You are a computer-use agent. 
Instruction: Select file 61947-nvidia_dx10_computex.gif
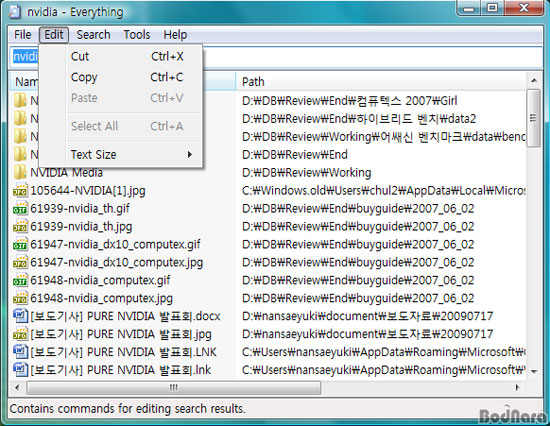tap(115, 244)
